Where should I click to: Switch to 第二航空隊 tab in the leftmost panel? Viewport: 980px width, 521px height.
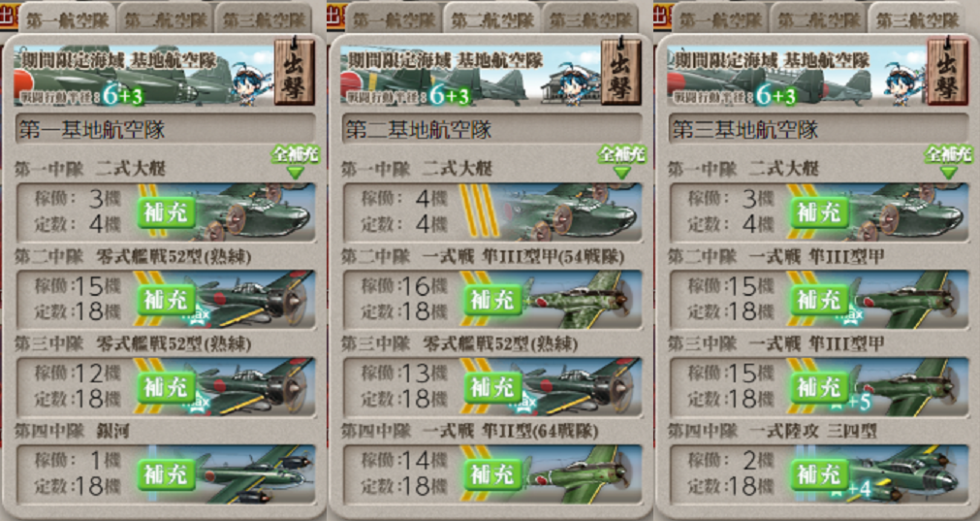[166, 18]
